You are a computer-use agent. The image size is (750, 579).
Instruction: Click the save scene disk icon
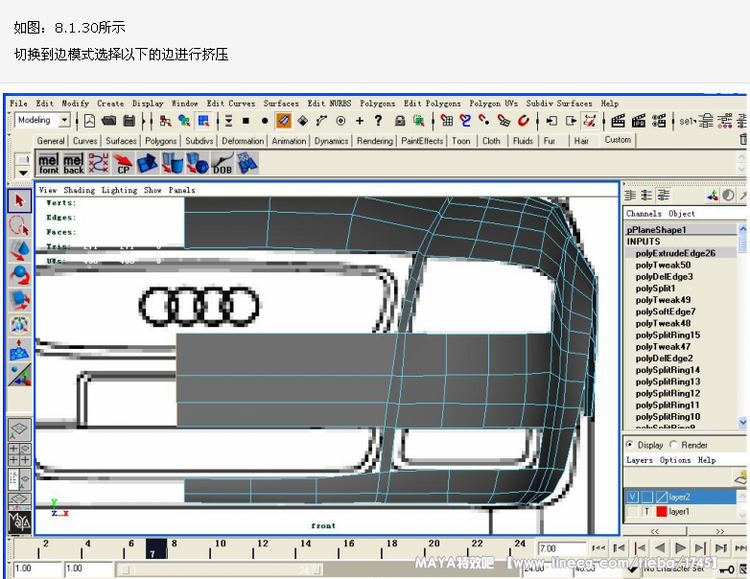point(129,121)
